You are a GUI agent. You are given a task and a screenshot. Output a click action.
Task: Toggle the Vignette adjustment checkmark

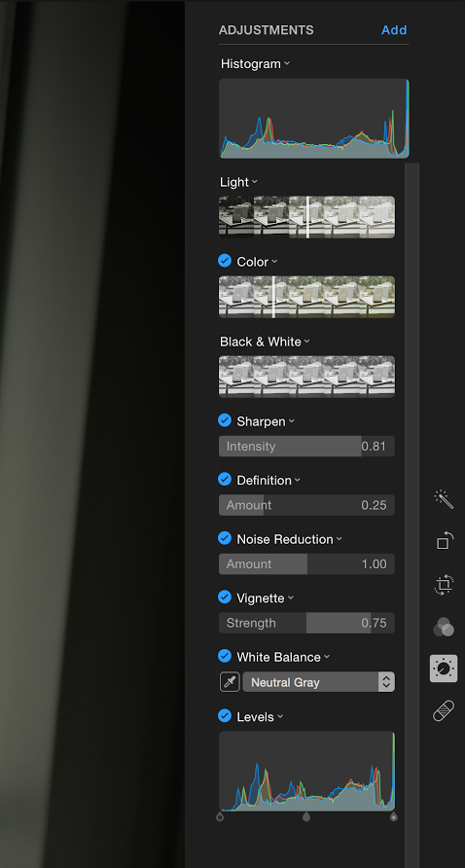[x=225, y=597]
